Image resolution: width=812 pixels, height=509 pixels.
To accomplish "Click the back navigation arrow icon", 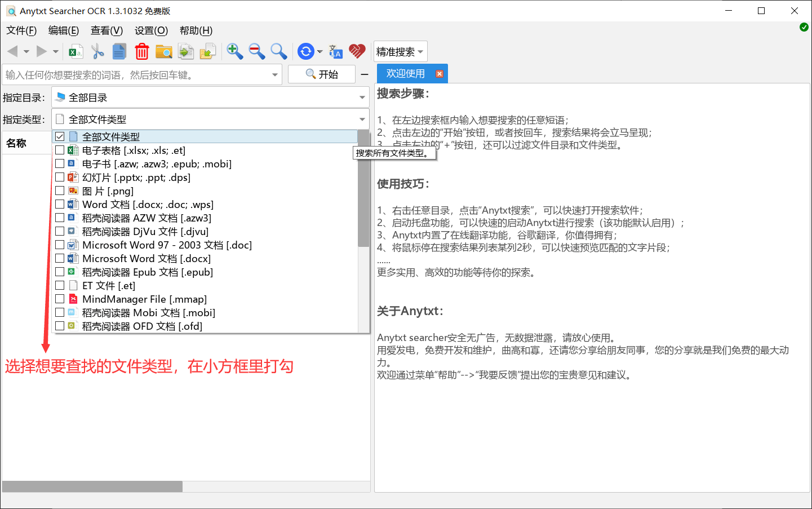I will point(12,51).
